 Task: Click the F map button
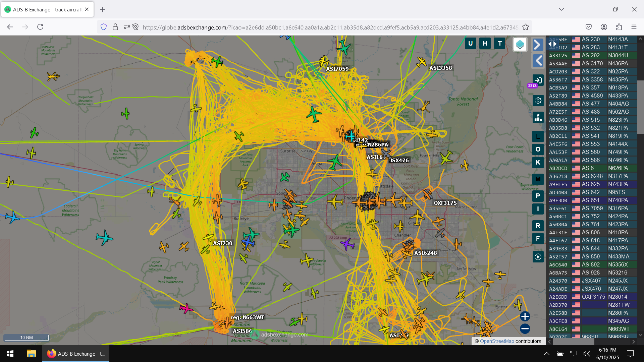[538, 239]
